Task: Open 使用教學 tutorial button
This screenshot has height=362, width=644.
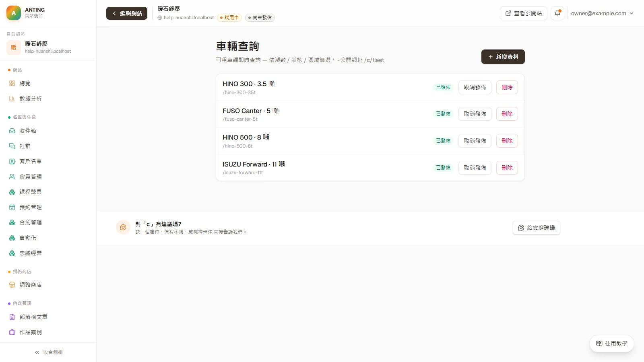Action: pyautogui.click(x=612, y=343)
